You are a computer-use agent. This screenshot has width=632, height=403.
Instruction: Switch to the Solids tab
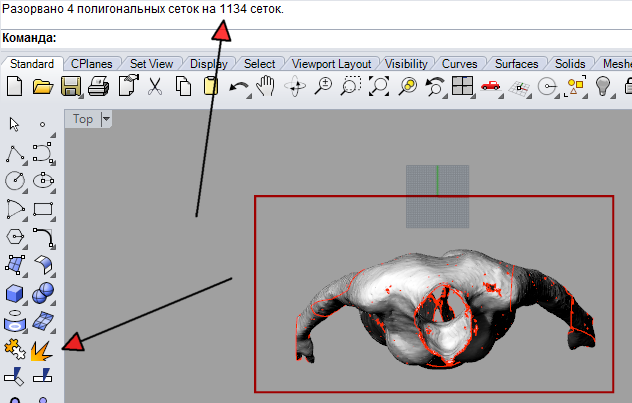570,64
